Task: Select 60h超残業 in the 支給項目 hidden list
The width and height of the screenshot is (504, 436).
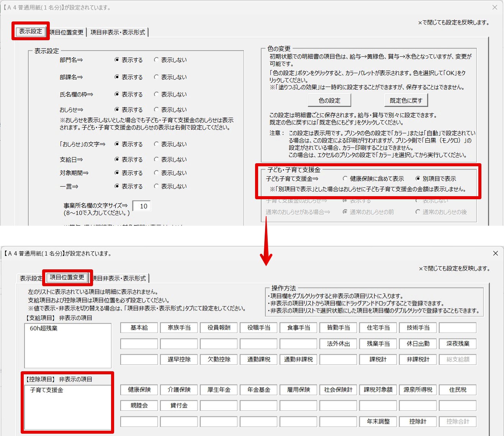Action: [x=44, y=328]
